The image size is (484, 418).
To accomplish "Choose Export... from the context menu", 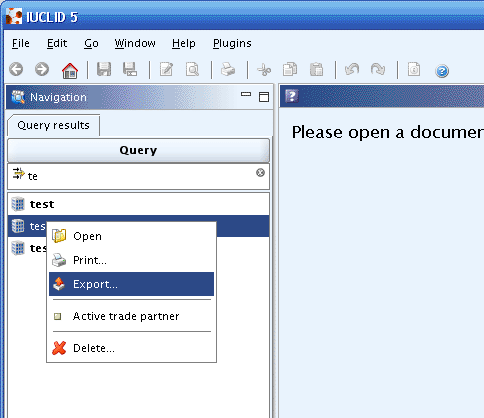I will [131, 284].
